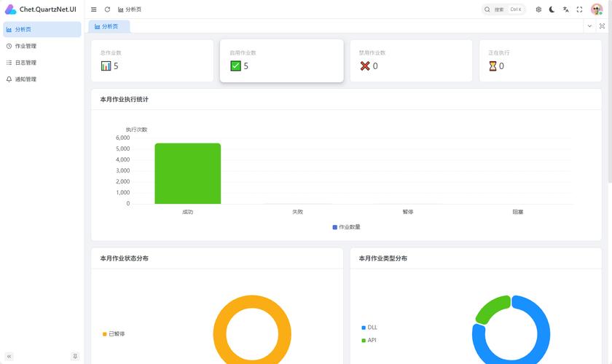
Task: Pin the sidebar with pin icon
Action: coord(74,356)
